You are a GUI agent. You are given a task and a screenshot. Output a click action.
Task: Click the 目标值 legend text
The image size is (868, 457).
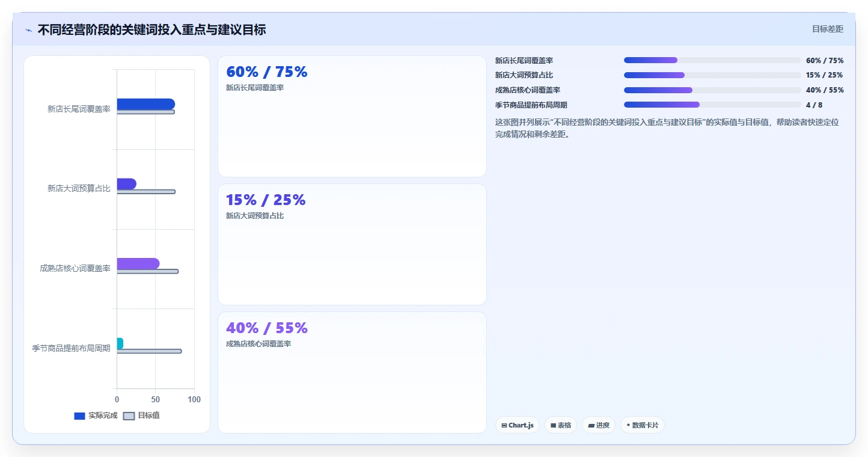148,416
